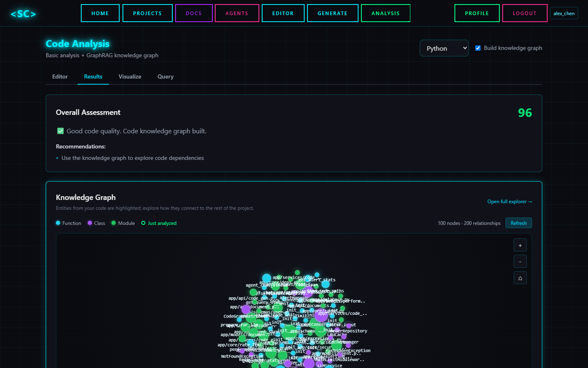Open the PROJECTS nav item
Viewport: 588px width, 368px height.
click(147, 13)
